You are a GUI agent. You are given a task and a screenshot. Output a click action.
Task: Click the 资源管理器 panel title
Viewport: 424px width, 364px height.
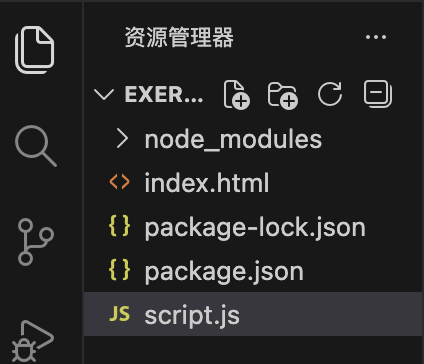coord(179,37)
